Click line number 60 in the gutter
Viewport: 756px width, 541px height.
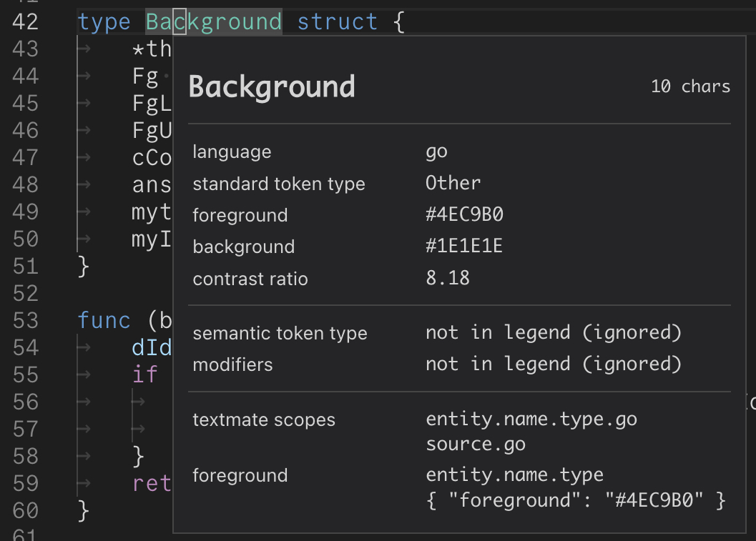coord(26,511)
